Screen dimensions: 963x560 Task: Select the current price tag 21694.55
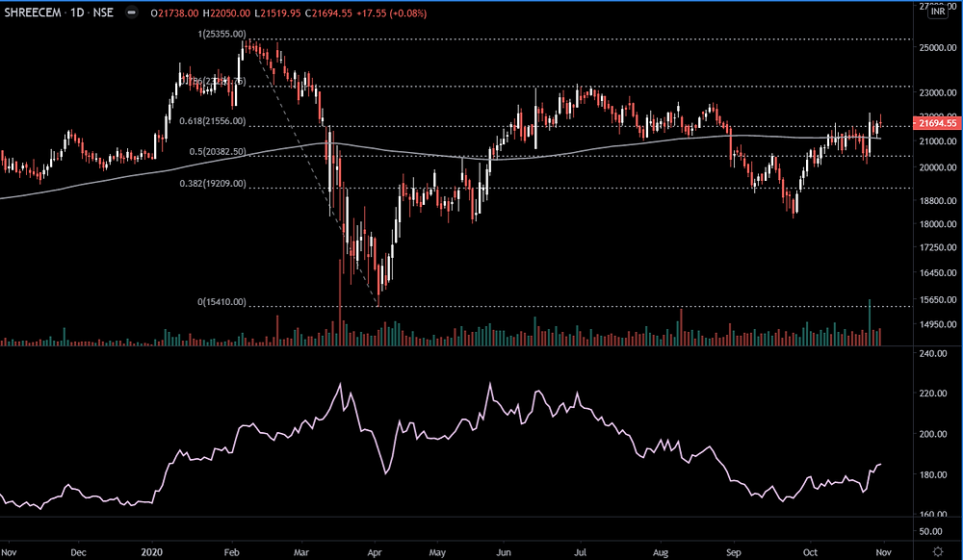937,123
